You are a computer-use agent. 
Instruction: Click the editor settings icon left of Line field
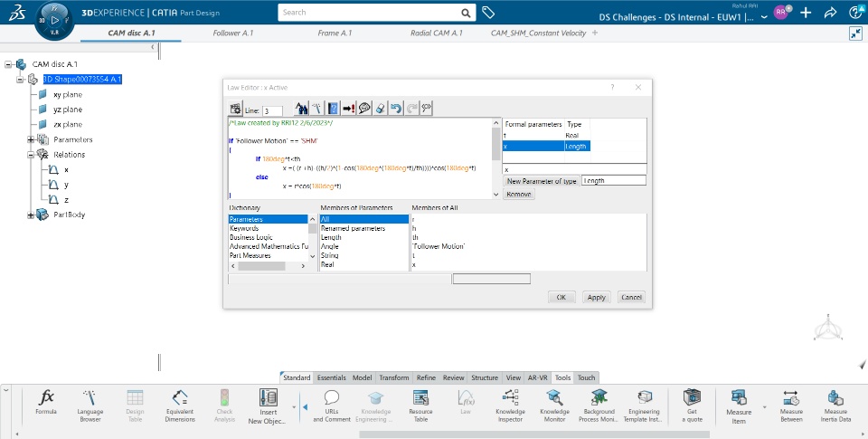(x=235, y=109)
